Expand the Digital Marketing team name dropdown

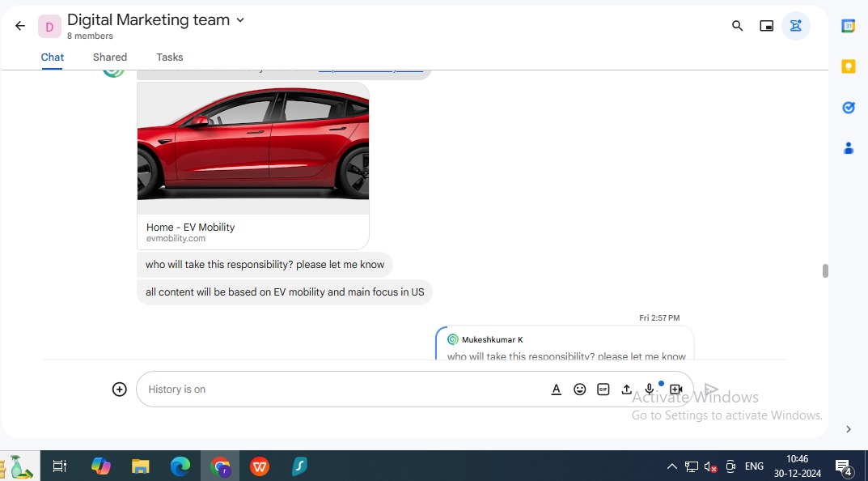[x=240, y=20]
